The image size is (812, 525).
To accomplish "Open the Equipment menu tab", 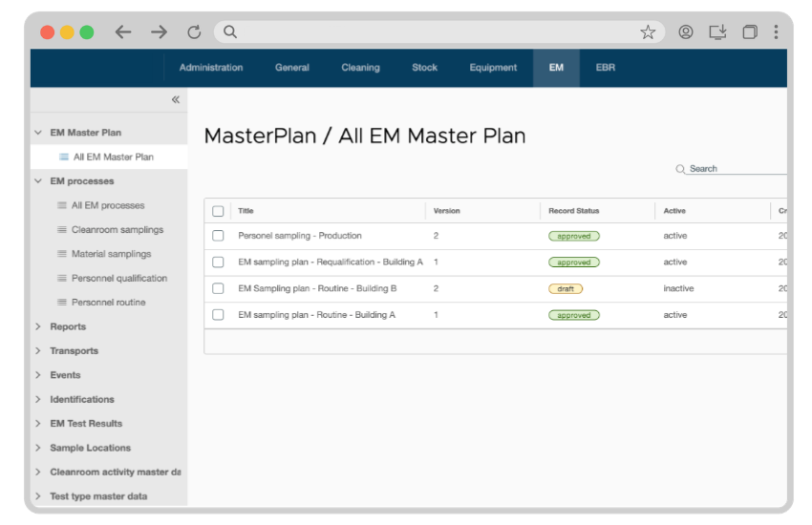I will [x=493, y=68].
